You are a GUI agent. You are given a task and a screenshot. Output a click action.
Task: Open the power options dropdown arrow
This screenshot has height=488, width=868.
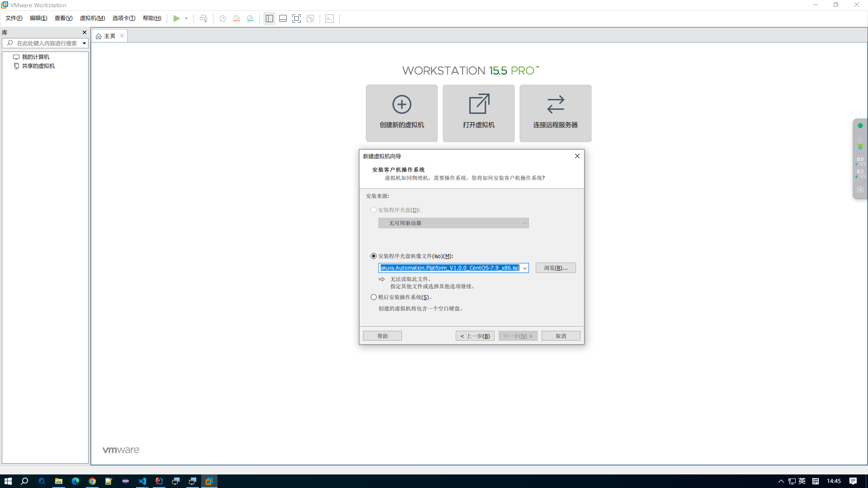pyautogui.click(x=186, y=19)
